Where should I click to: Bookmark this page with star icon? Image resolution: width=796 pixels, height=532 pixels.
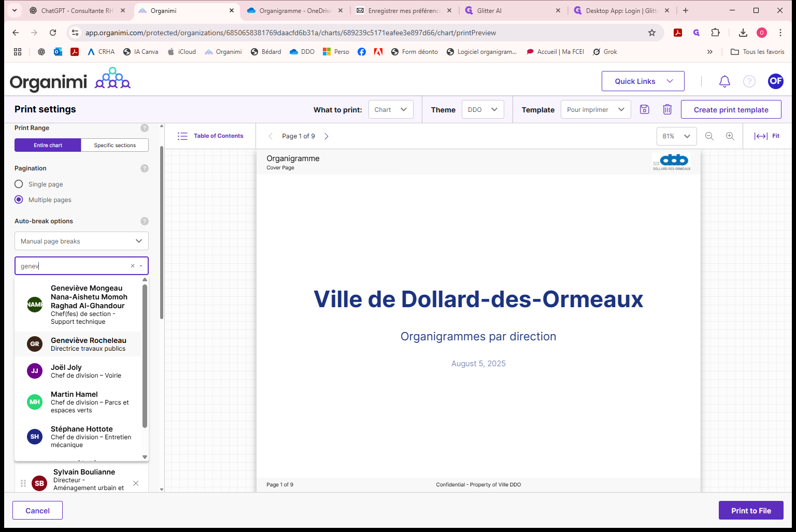pos(652,33)
